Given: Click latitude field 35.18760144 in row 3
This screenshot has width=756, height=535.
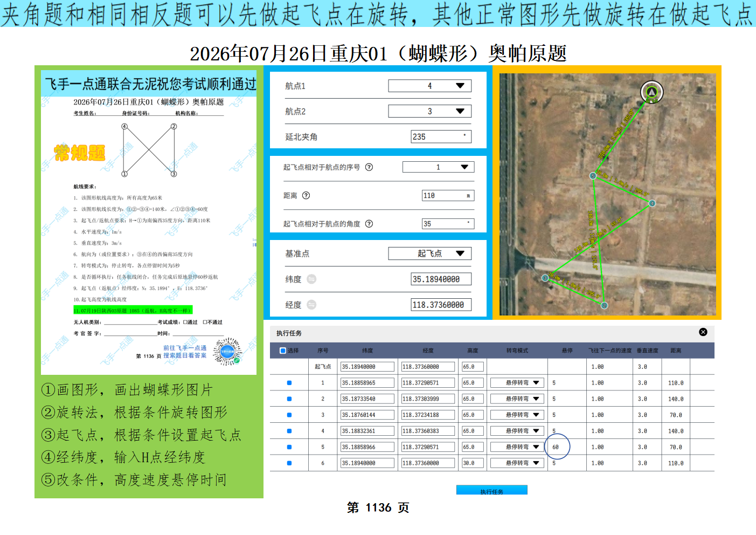Looking at the screenshot, I should pos(367,415).
